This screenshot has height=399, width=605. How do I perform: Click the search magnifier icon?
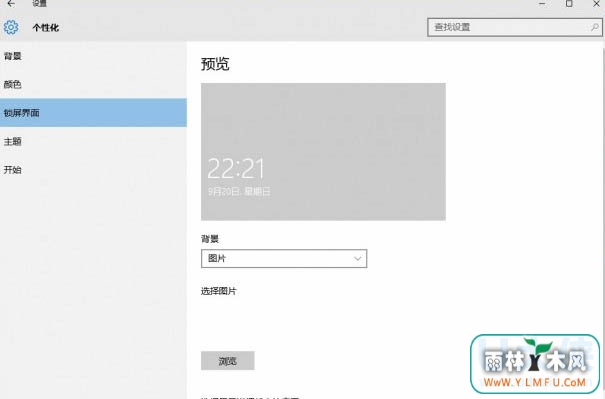coord(594,27)
